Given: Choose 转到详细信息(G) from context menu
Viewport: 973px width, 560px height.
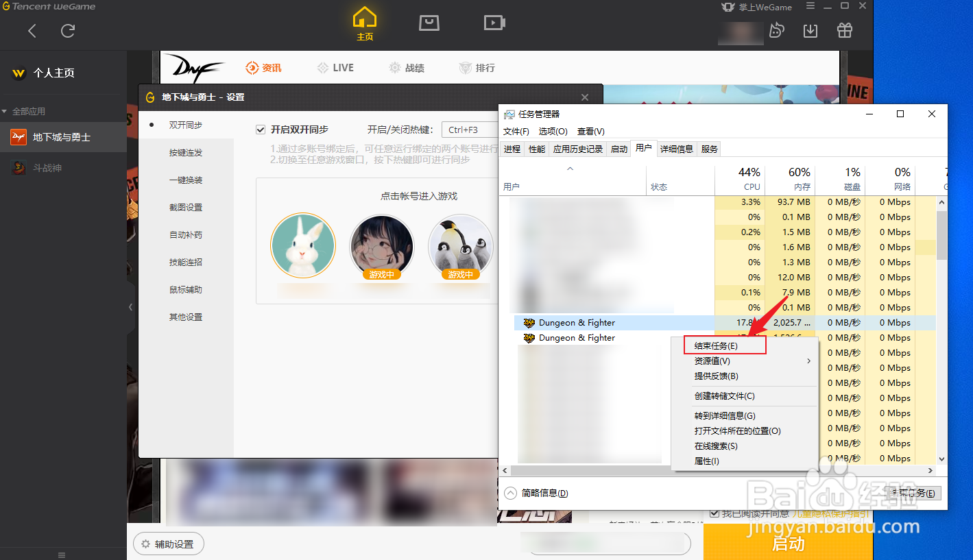Looking at the screenshot, I should [x=745, y=416].
